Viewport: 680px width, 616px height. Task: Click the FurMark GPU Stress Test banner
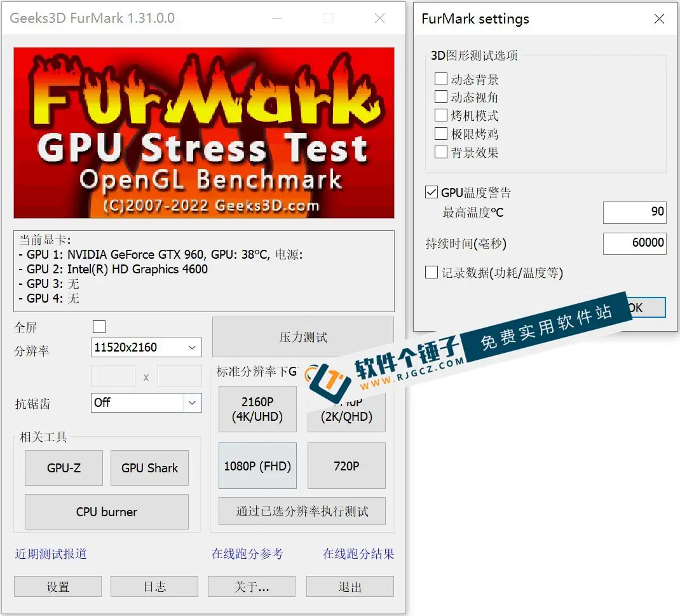tap(204, 133)
